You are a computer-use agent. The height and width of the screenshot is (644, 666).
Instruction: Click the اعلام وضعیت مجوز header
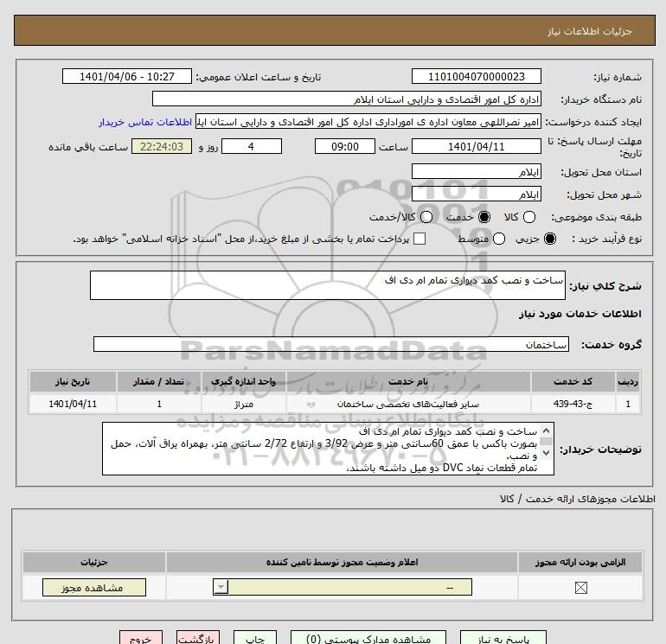click(342, 563)
